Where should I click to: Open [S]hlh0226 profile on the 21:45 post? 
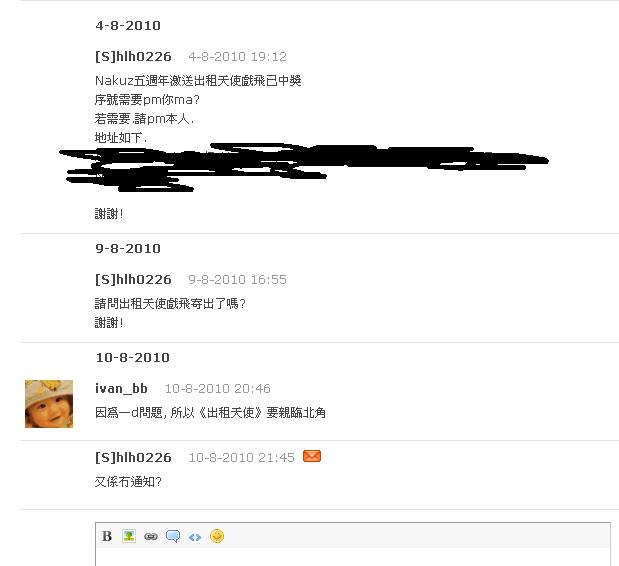(x=133, y=457)
